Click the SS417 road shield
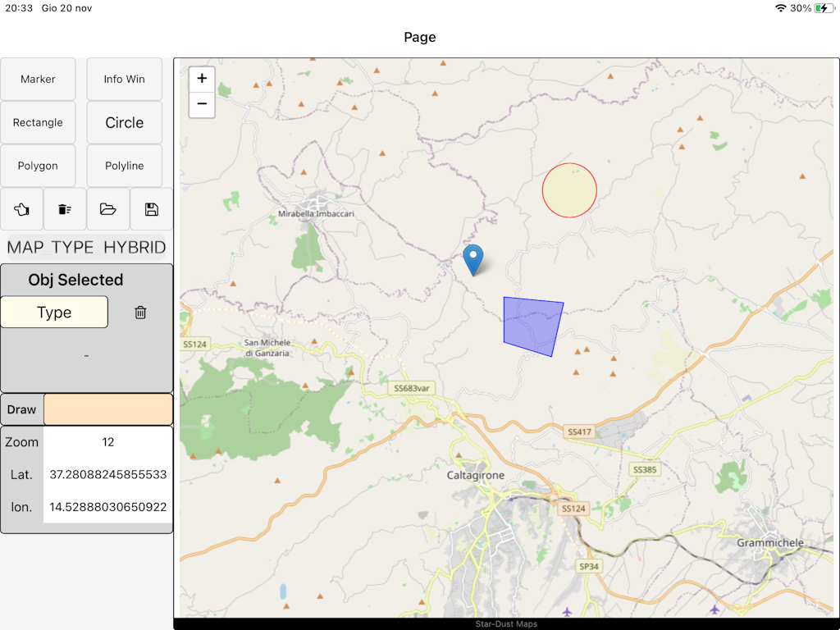 [x=579, y=431]
